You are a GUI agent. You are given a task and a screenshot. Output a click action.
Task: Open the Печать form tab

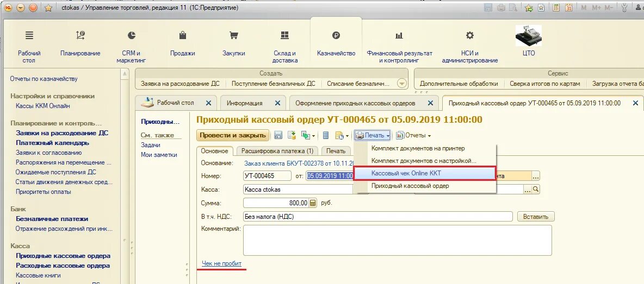[x=336, y=151]
